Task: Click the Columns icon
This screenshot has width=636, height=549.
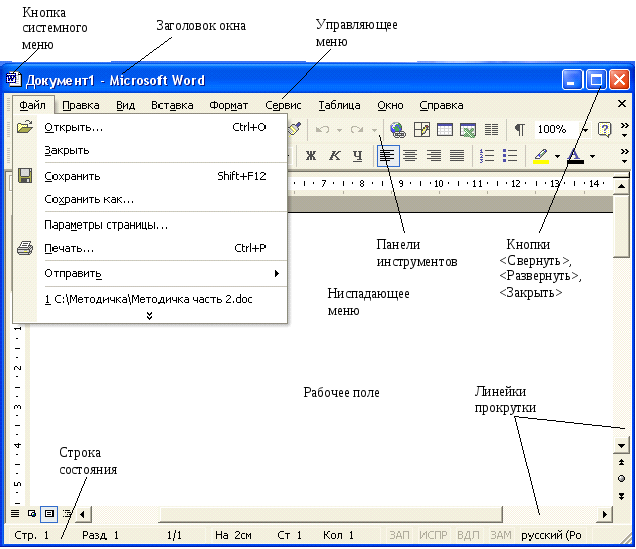Action: point(491,130)
